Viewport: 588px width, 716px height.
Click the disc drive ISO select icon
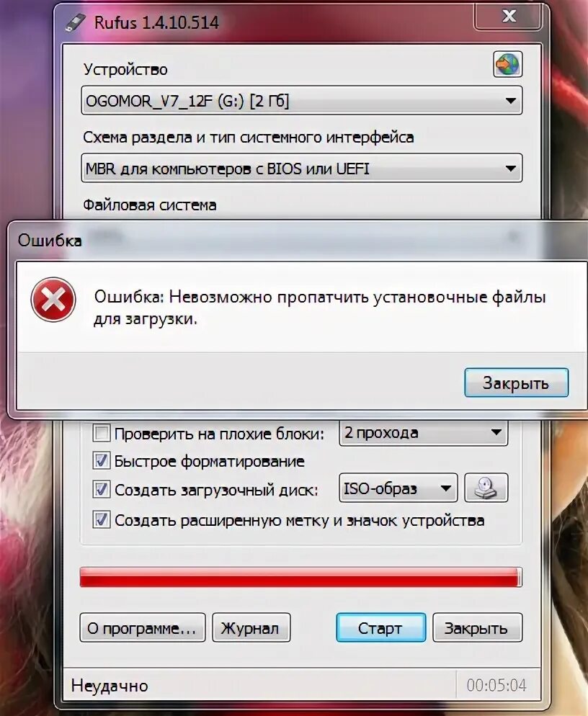486,488
